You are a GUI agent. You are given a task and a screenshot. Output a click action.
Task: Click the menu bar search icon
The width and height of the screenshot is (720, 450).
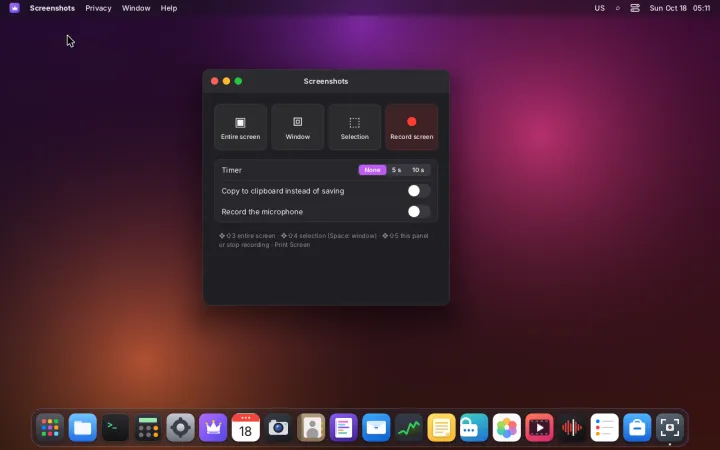(618, 8)
